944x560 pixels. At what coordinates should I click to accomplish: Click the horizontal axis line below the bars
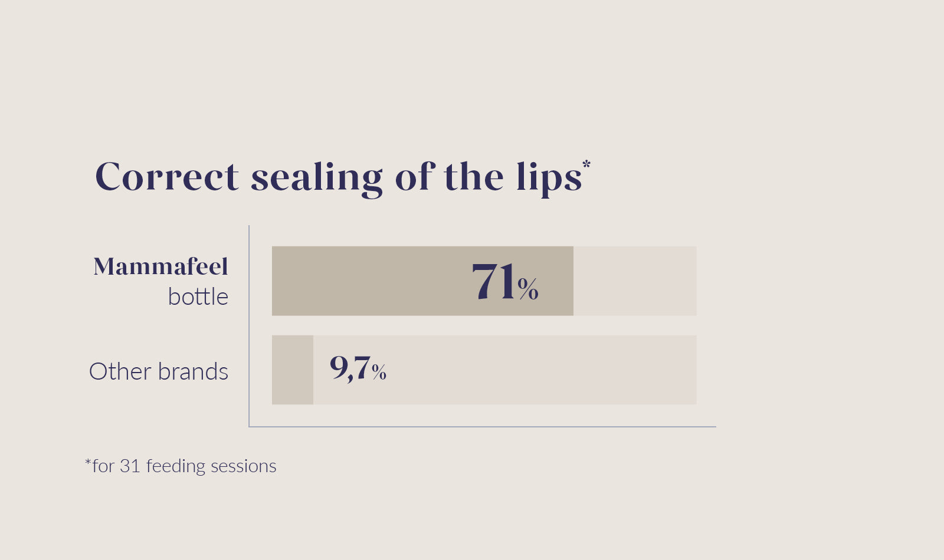click(x=484, y=426)
